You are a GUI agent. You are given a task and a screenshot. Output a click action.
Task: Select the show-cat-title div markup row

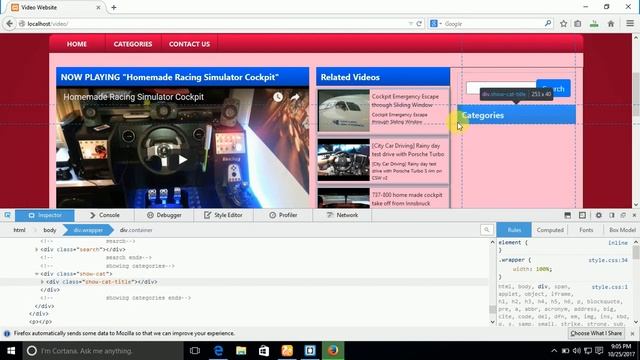[244, 282]
